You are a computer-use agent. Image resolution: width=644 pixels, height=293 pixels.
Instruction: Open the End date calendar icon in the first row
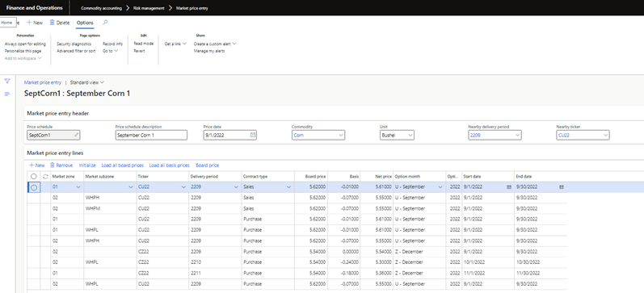click(x=562, y=186)
